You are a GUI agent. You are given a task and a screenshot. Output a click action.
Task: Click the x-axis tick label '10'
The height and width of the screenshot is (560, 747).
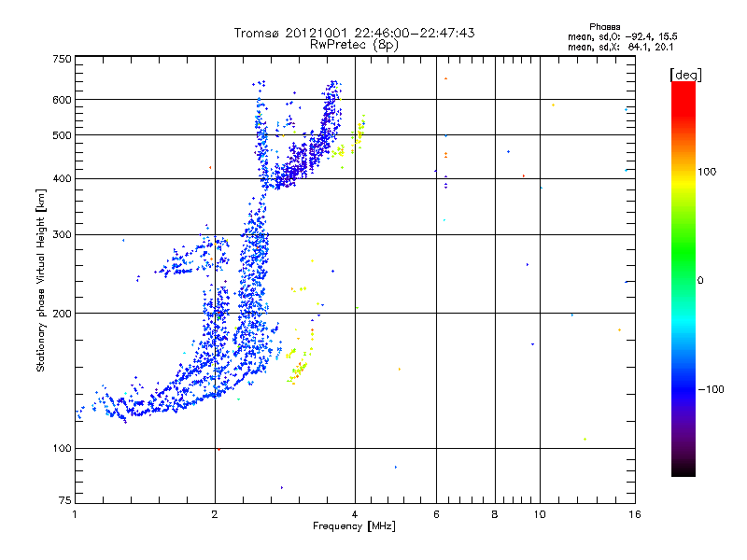click(x=540, y=514)
